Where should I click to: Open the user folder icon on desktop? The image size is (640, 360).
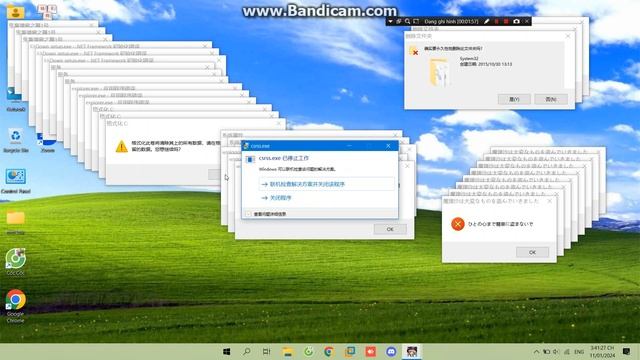point(16,12)
